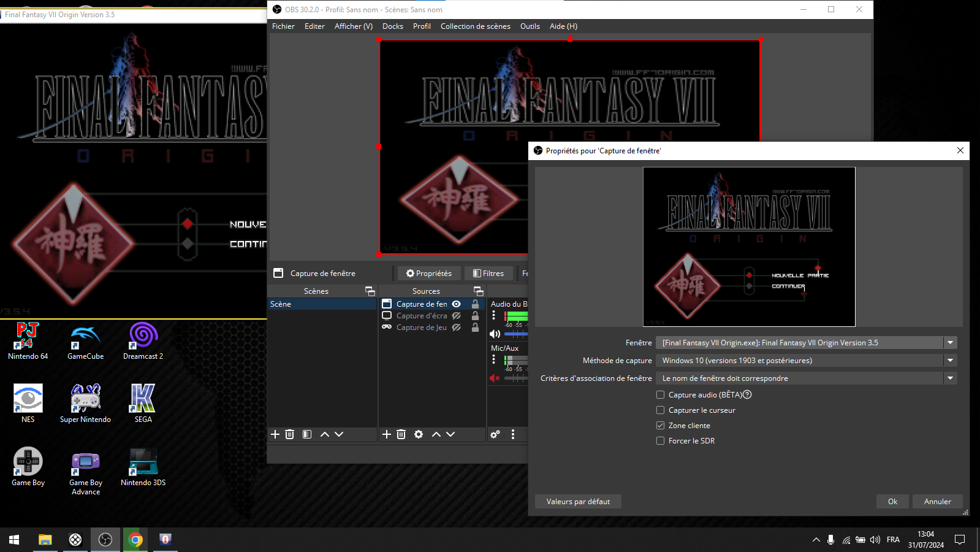Open the Outils menu
Viewport: 980px width, 552px height.
point(530,26)
